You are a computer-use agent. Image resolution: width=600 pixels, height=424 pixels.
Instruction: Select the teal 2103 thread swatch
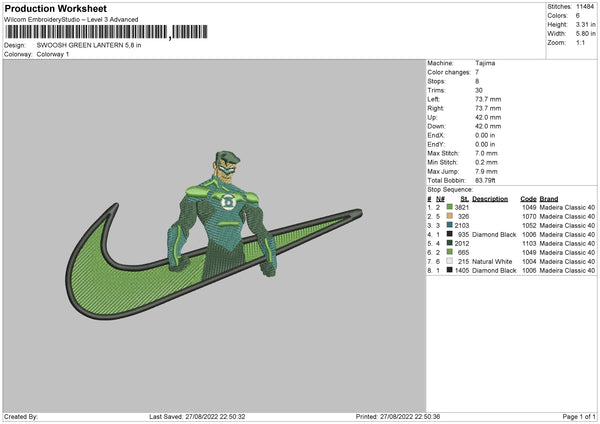click(x=449, y=224)
